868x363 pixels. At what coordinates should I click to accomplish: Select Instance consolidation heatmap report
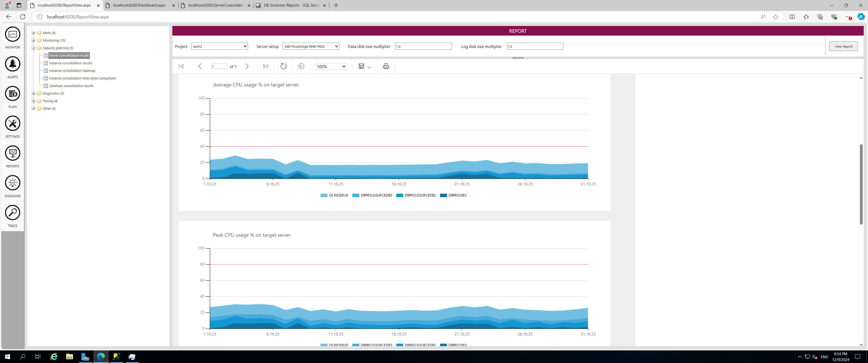pyautogui.click(x=72, y=71)
